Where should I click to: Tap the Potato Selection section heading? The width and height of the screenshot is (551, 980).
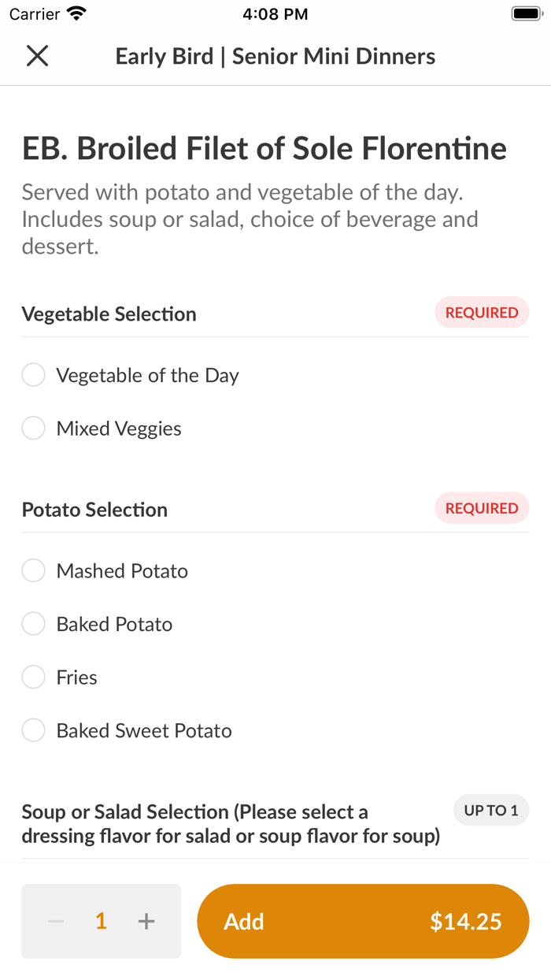point(94,510)
